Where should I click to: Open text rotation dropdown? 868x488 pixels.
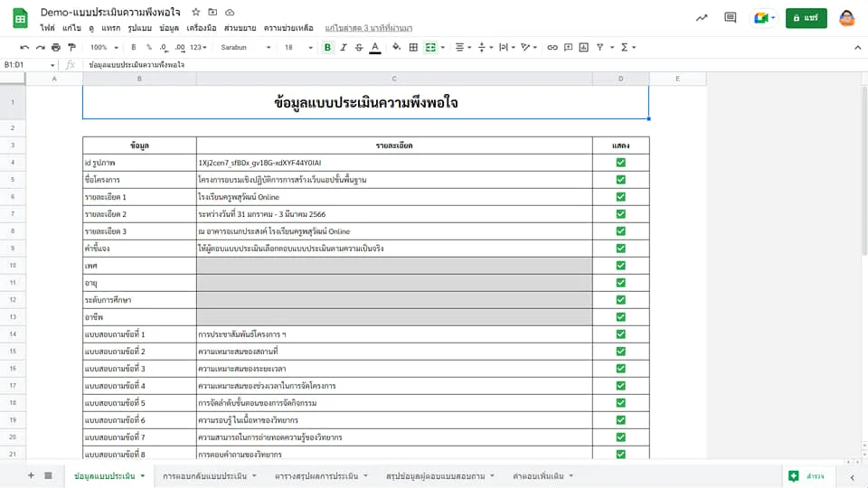pos(529,48)
